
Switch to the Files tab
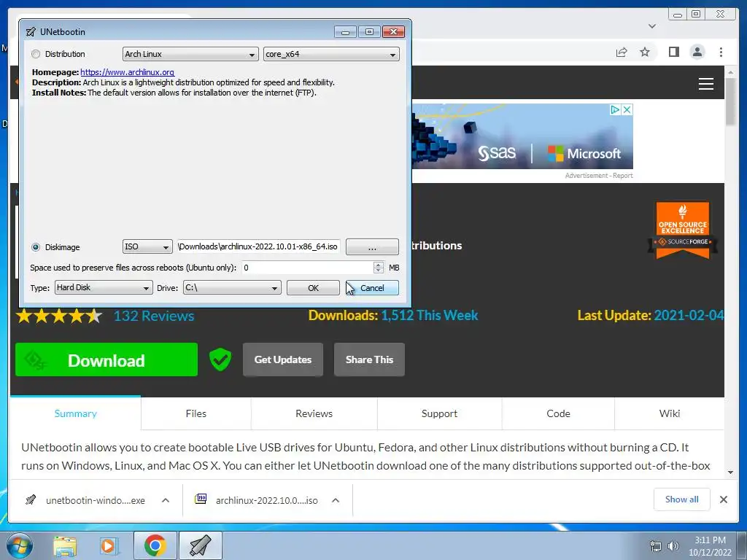click(196, 413)
